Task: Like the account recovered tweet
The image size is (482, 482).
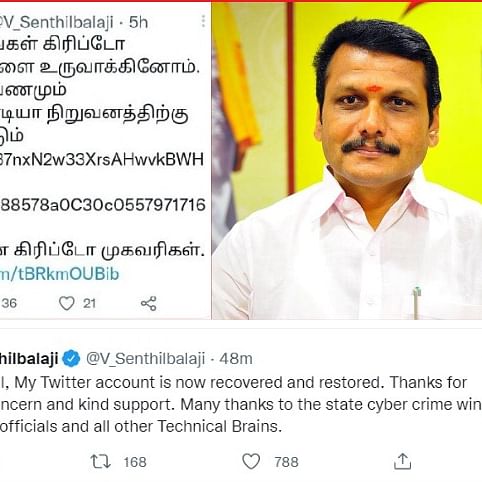Action: coord(251,462)
